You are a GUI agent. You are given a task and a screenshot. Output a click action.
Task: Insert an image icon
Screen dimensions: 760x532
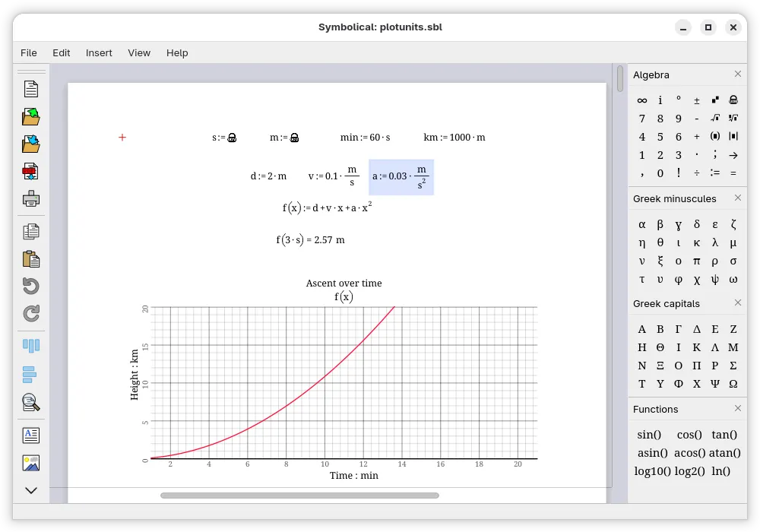click(31, 463)
